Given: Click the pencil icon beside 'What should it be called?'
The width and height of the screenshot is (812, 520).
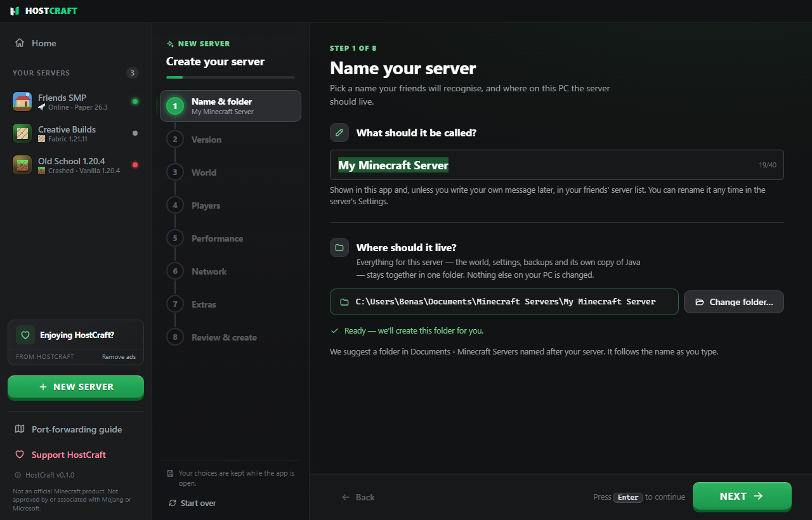Looking at the screenshot, I should (339, 133).
